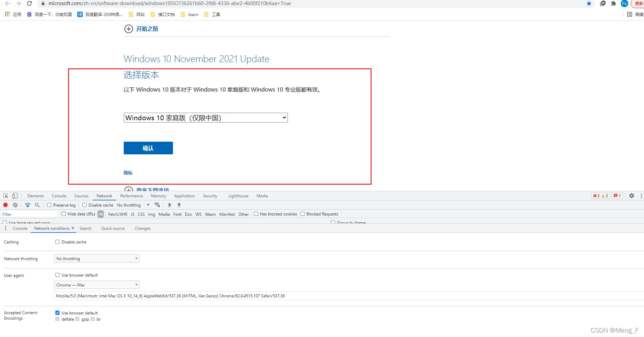
Task: Click the import HAR upload icon
Action: 170,205
